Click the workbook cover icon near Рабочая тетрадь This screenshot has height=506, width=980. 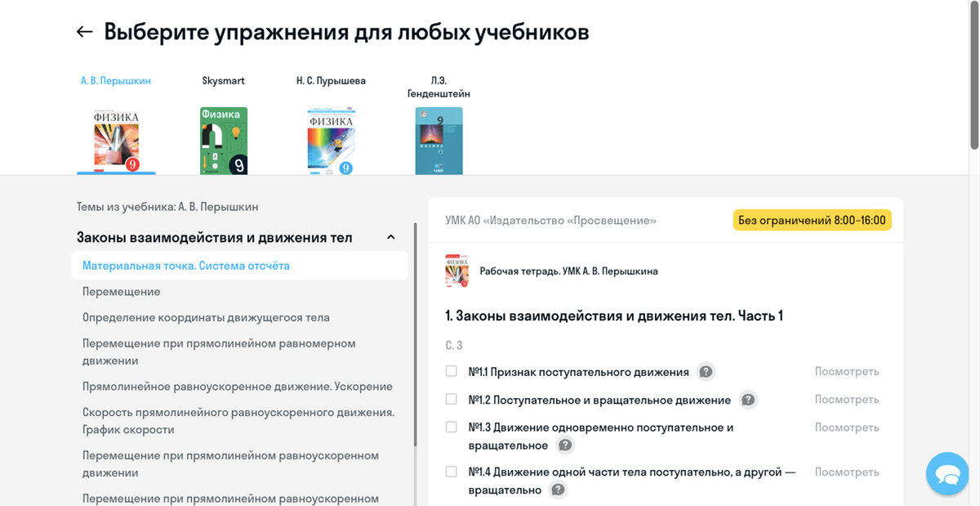[457, 271]
